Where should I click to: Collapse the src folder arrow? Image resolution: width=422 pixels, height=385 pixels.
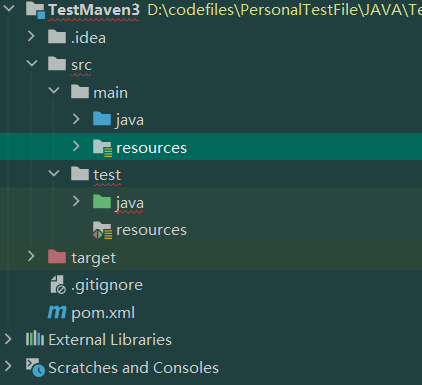[32, 63]
